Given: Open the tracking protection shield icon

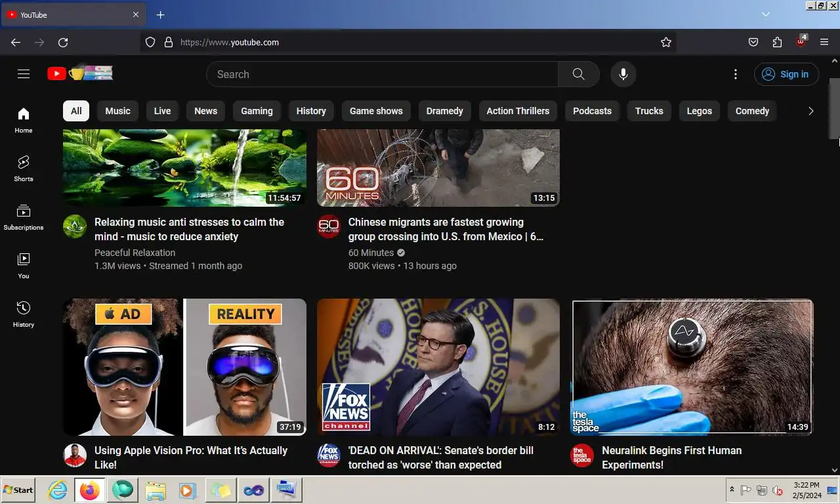Looking at the screenshot, I should coord(150,42).
